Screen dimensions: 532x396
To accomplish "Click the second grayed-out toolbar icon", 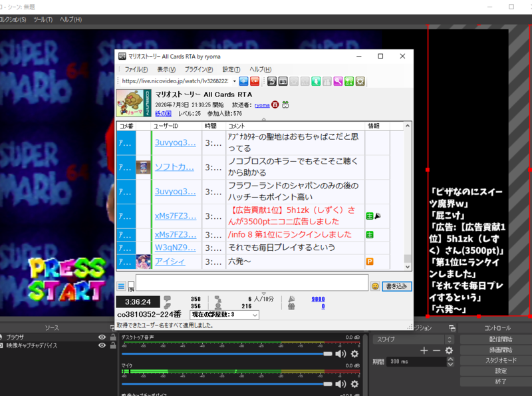I will 305,81.
